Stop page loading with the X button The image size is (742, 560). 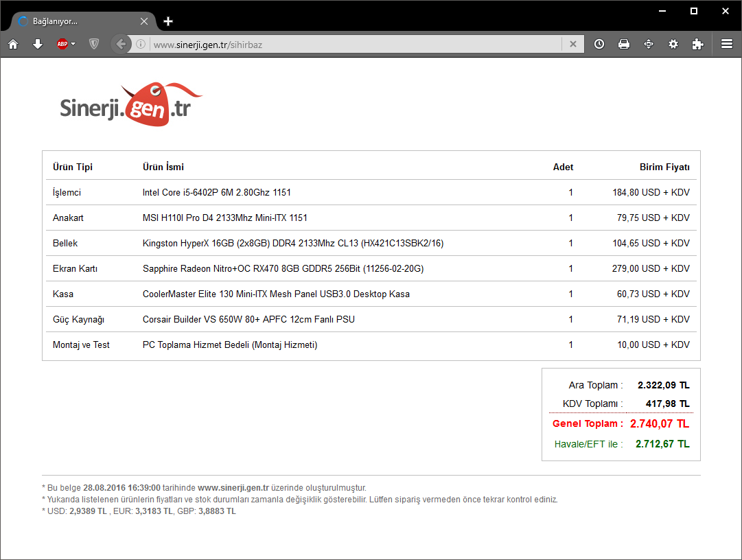click(573, 44)
